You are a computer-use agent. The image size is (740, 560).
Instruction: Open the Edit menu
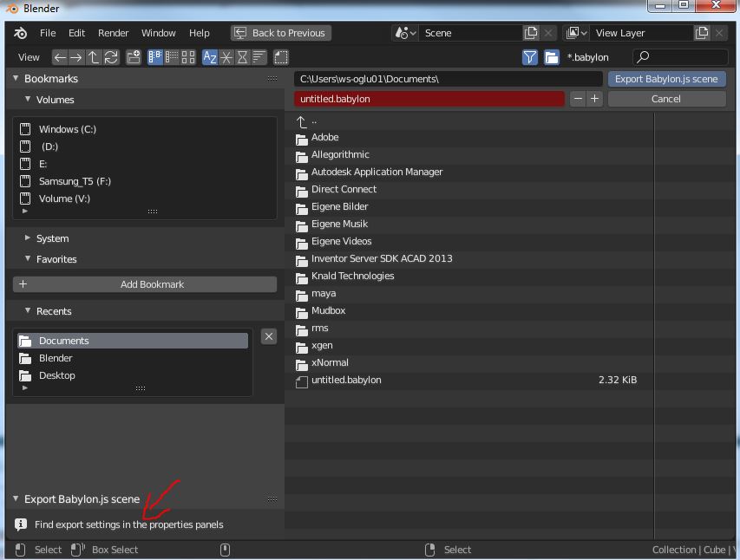click(x=76, y=33)
